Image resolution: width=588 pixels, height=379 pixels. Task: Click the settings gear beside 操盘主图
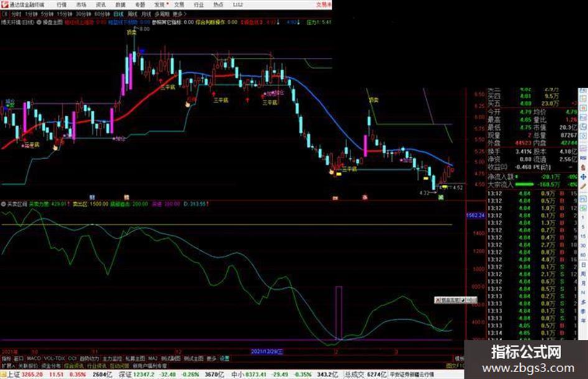(x=39, y=22)
